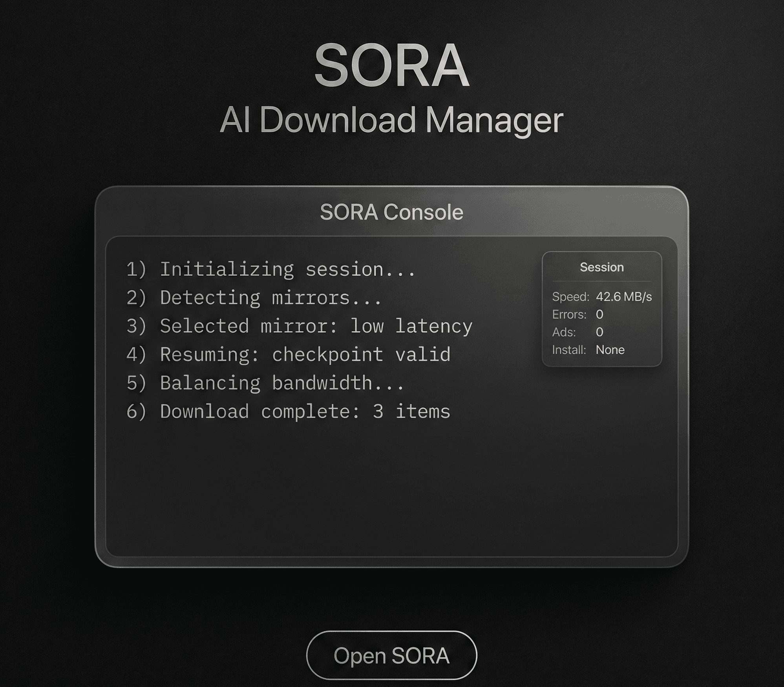The width and height of the screenshot is (784, 687).
Task: Click the Open SORA button
Action: click(391, 655)
